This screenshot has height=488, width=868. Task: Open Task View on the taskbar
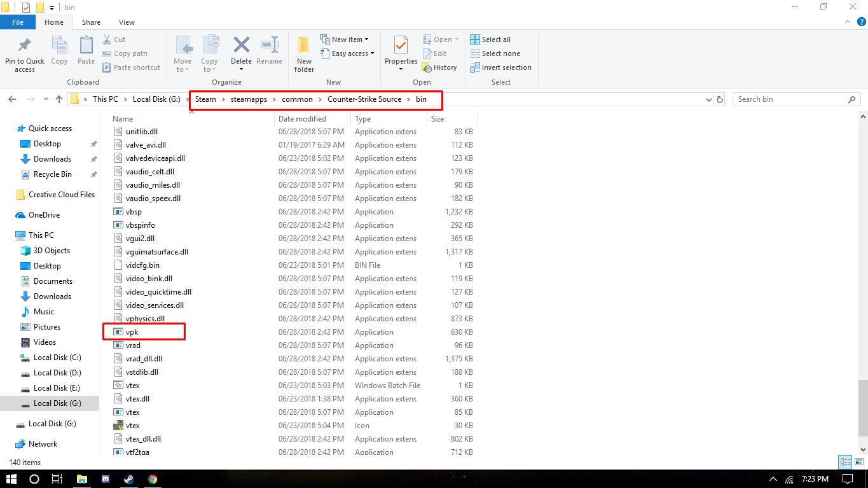[57, 479]
